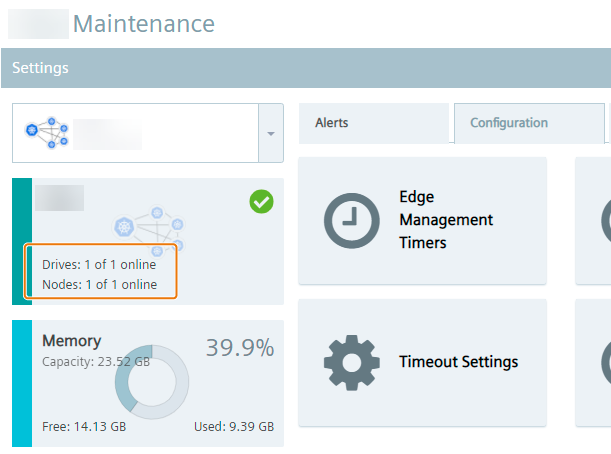The height and width of the screenshot is (454, 611).
Task: Click the Drives: 1 of 1 online status
Action: coord(99,265)
